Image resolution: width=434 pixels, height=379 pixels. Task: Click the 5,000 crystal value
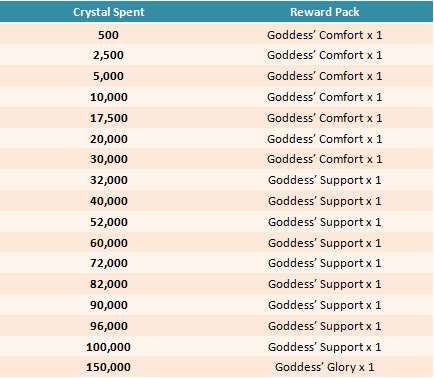coord(108,76)
